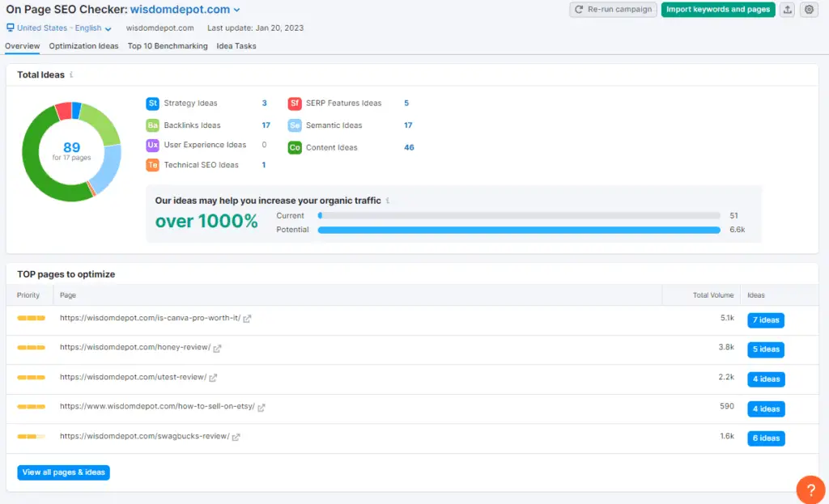This screenshot has height=504, width=829.
Task: Open the how-to-sell-on-etsy page link
Action: (x=158, y=406)
